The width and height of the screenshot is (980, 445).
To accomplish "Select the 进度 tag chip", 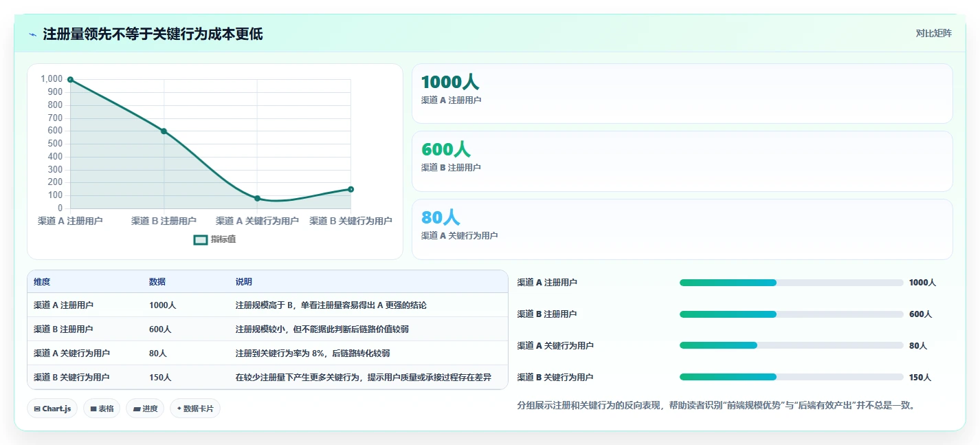I will click(x=145, y=409).
